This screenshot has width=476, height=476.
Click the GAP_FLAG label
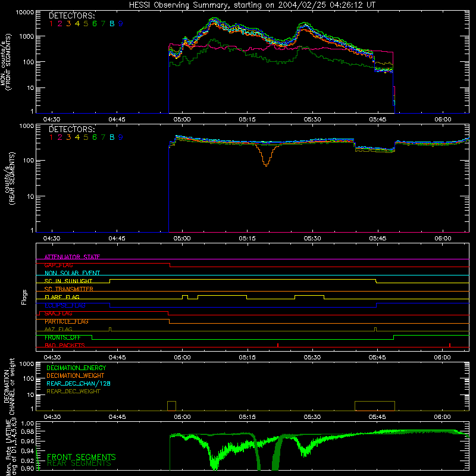58,265
